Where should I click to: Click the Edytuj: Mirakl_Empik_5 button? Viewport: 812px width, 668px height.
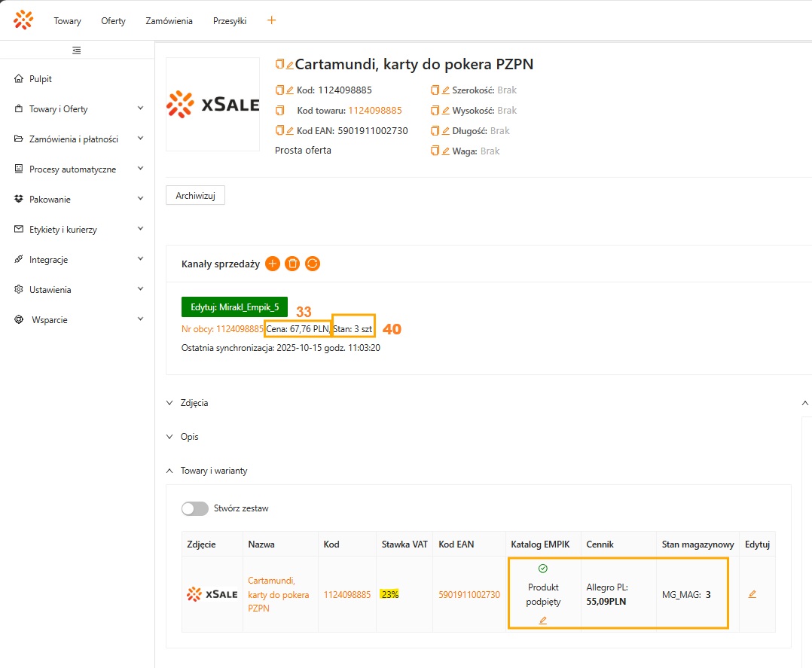pos(234,307)
